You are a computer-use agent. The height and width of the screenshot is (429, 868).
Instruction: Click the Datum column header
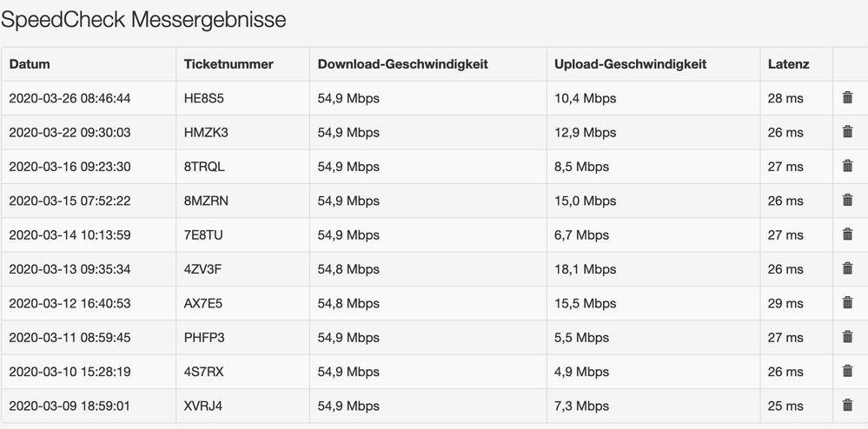[30, 64]
